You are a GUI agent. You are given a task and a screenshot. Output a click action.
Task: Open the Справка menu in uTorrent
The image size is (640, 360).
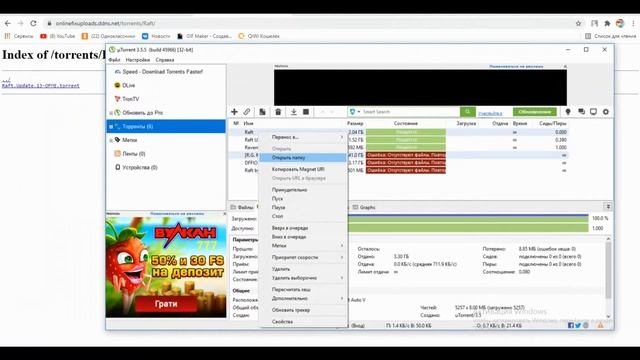click(165, 60)
